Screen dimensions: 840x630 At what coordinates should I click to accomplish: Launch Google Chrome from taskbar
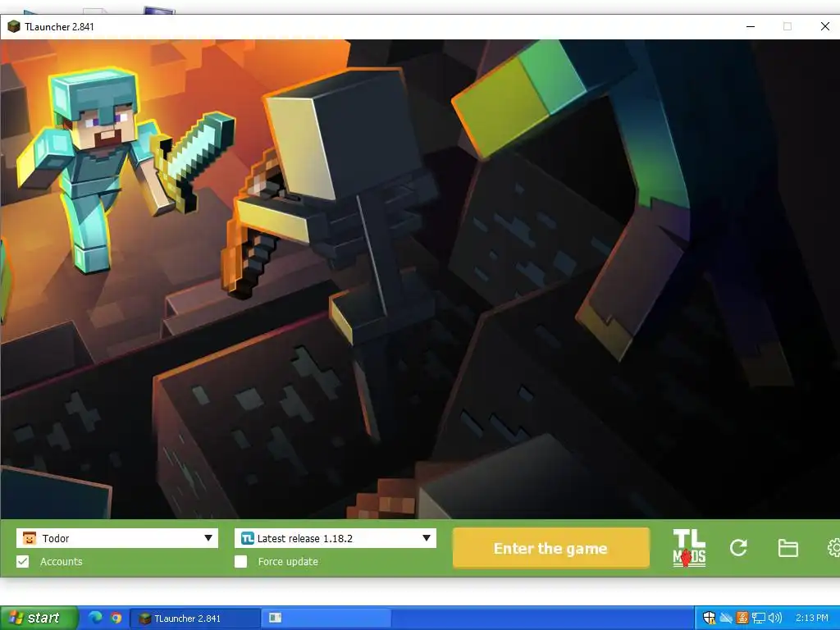coord(116,618)
